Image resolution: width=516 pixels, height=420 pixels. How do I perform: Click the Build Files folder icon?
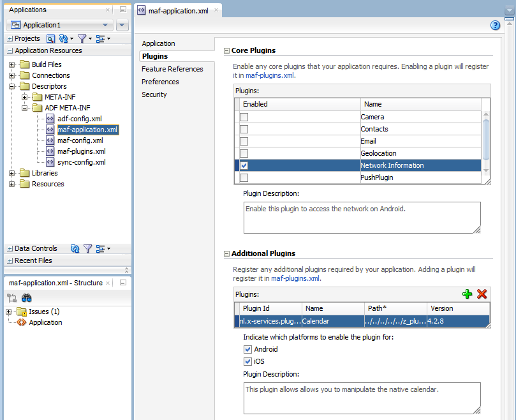click(25, 64)
